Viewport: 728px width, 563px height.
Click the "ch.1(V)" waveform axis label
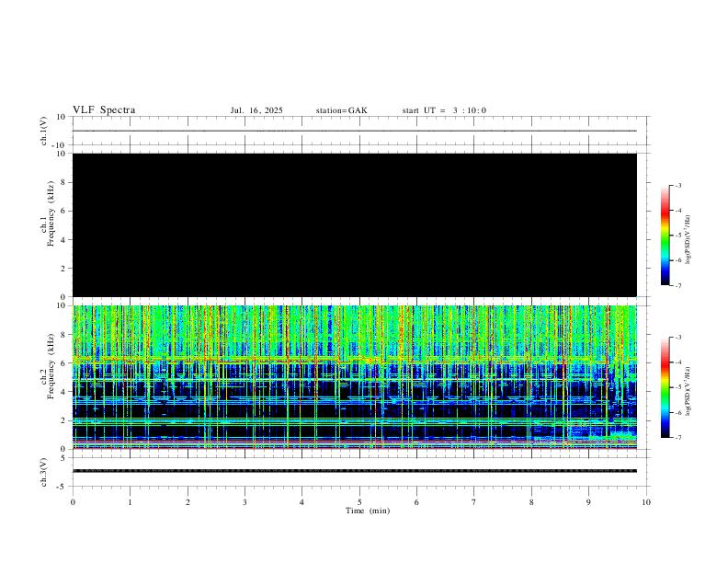tap(43, 131)
